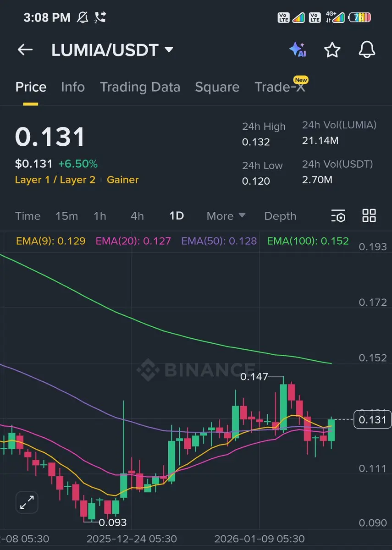Select the Time chart interval
The height and width of the screenshot is (550, 392).
click(x=28, y=216)
